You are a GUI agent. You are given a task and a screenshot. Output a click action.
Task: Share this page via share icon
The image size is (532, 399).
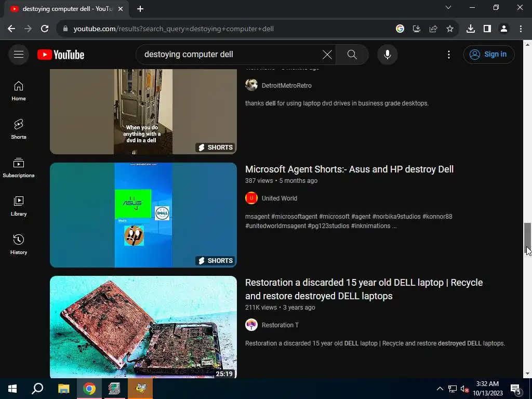(x=433, y=29)
